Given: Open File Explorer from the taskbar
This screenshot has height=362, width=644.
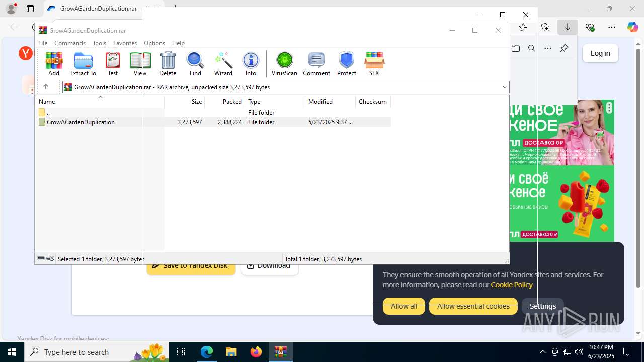Looking at the screenshot, I should (231, 352).
